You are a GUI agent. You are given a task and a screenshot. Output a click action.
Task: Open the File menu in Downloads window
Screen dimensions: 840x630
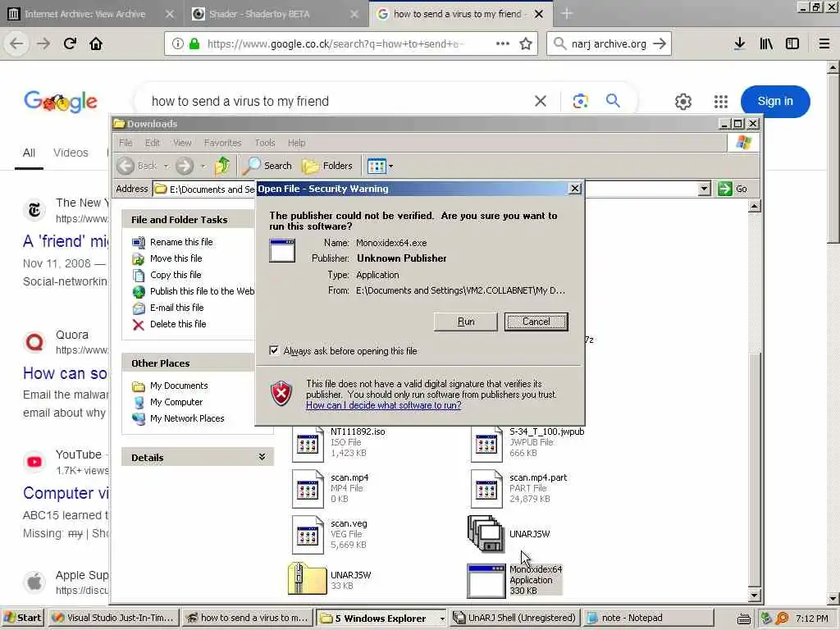126,143
